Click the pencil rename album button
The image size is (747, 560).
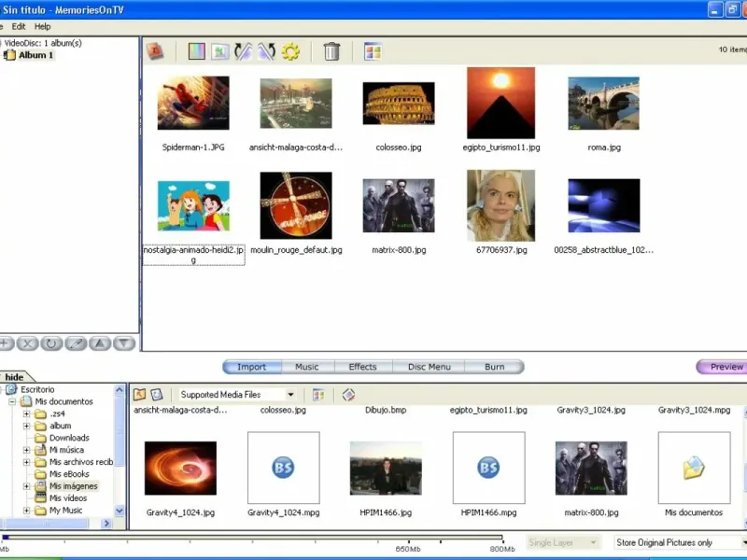tap(76, 343)
